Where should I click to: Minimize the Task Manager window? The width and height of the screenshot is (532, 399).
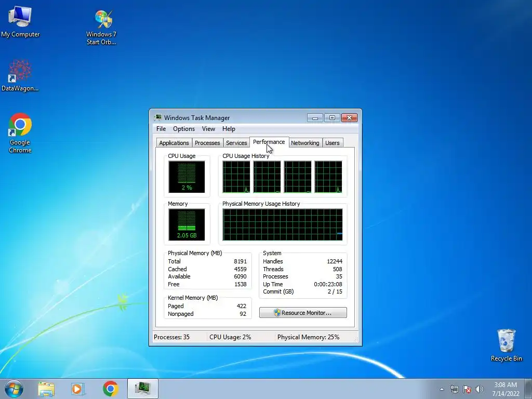coord(315,118)
